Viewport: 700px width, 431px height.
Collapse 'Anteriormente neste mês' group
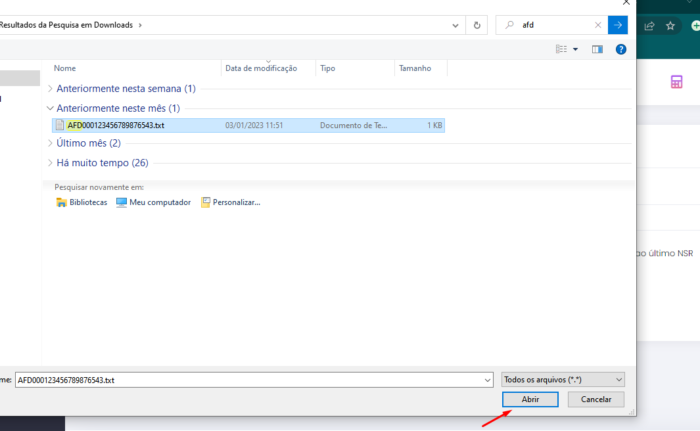pos(50,107)
